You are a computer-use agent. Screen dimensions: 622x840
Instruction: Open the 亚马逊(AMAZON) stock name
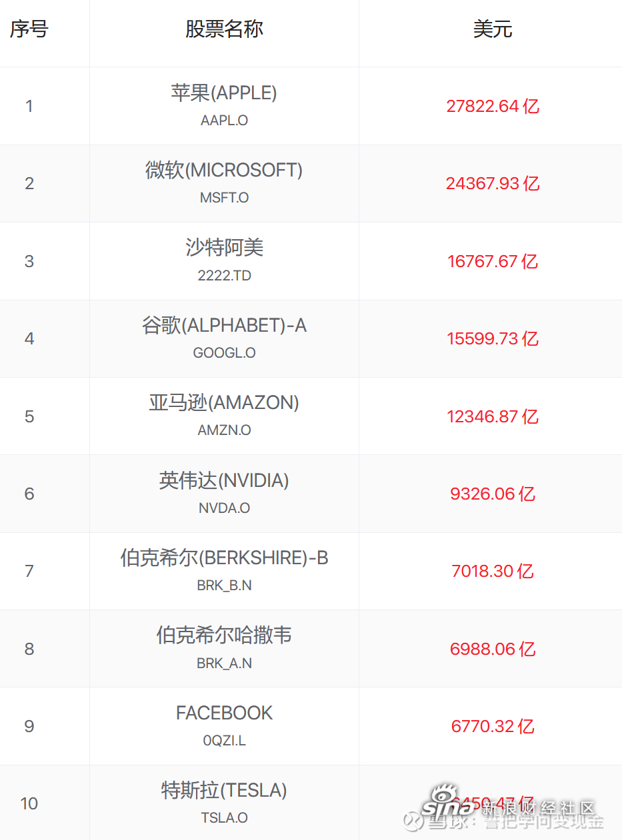coord(224,402)
